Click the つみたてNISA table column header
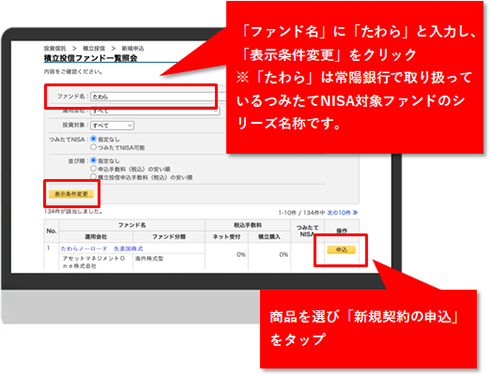The image size is (490, 375). (x=307, y=231)
